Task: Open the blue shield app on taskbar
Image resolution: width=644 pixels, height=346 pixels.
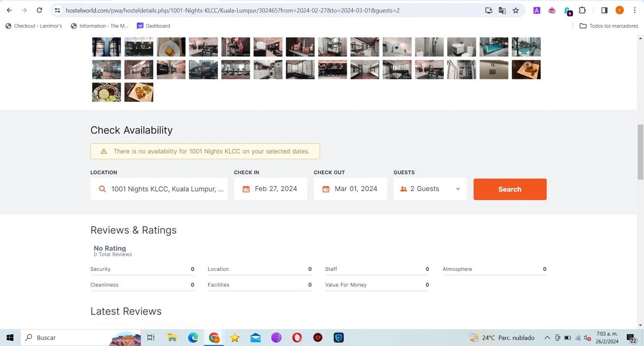Action: 339,338
